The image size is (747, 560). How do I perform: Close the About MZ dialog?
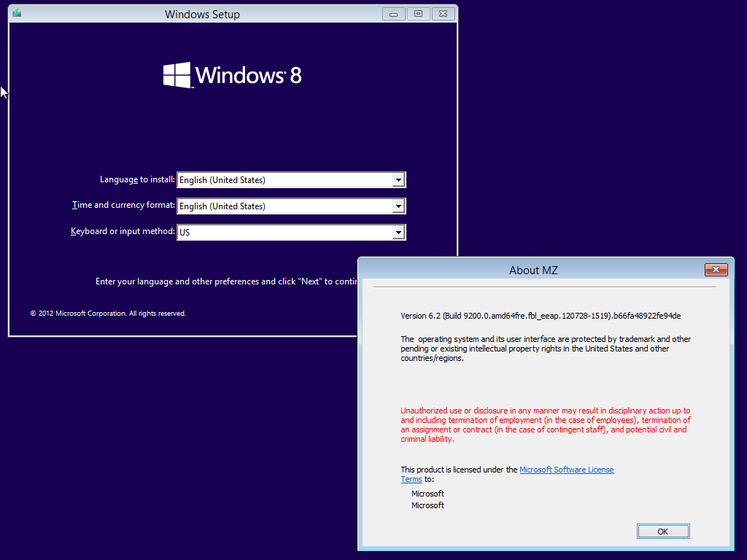(716, 270)
